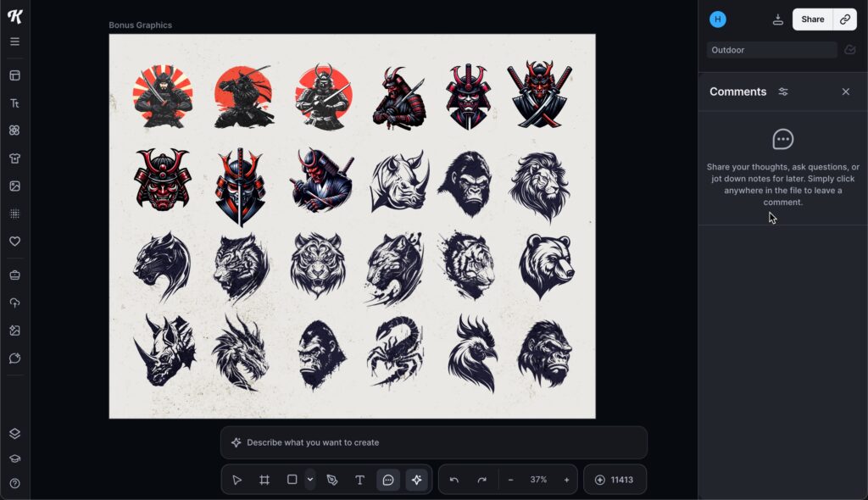Image resolution: width=868 pixels, height=500 pixels.
Task: Open the hamburger main menu
Action: click(15, 42)
